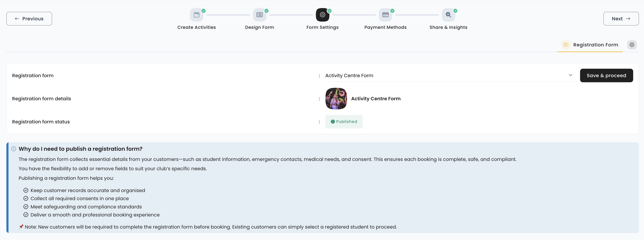The width and height of the screenshot is (644, 240).
Task: Go to Share & Insights step icon
Action: 448,15
